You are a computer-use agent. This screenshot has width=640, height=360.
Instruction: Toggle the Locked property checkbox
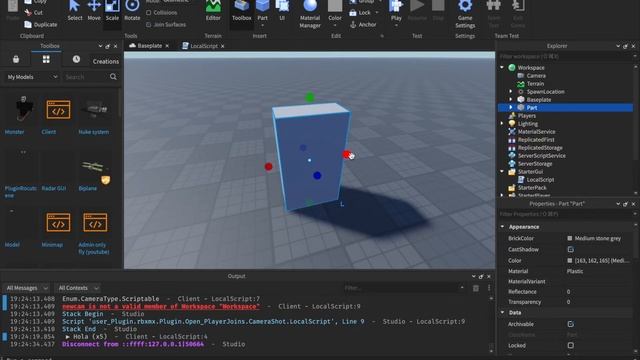pyautogui.click(x=571, y=345)
